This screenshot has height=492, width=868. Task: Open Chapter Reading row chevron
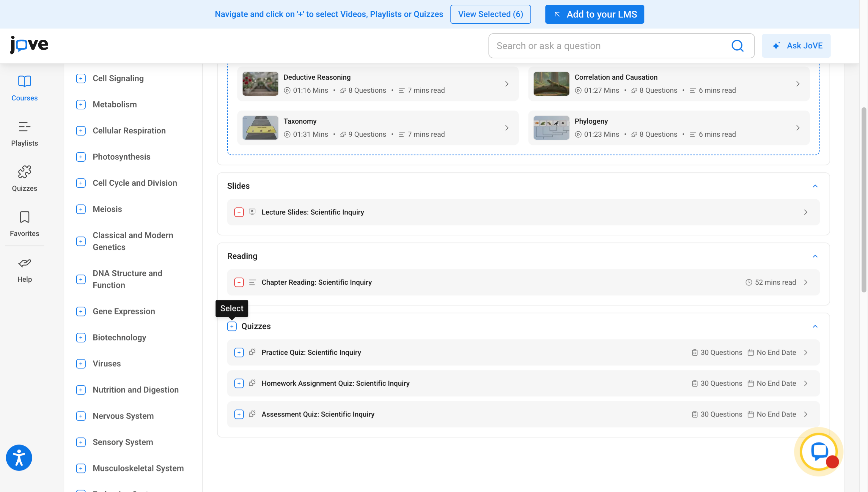pos(806,282)
